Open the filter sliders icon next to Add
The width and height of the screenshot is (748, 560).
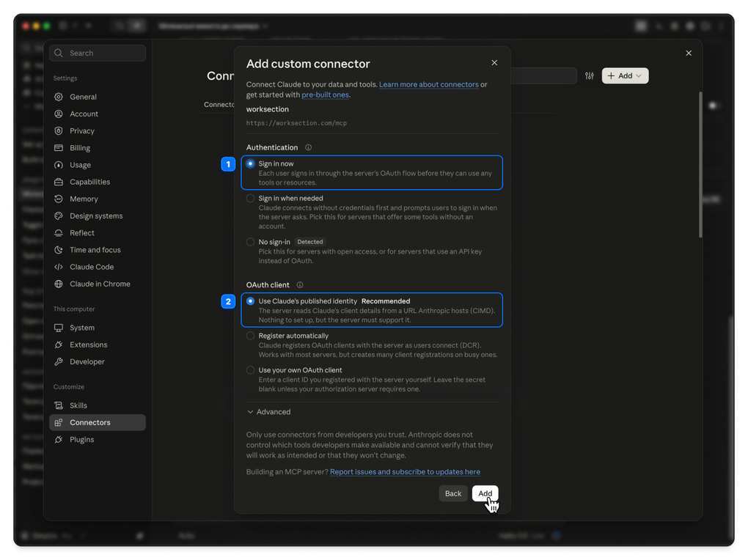(x=590, y=75)
